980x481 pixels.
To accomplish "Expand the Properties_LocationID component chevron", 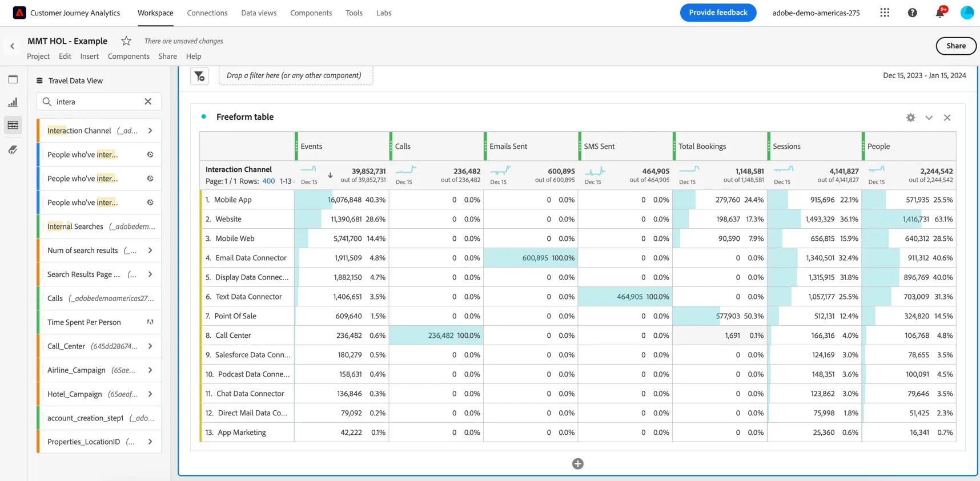I will point(150,442).
